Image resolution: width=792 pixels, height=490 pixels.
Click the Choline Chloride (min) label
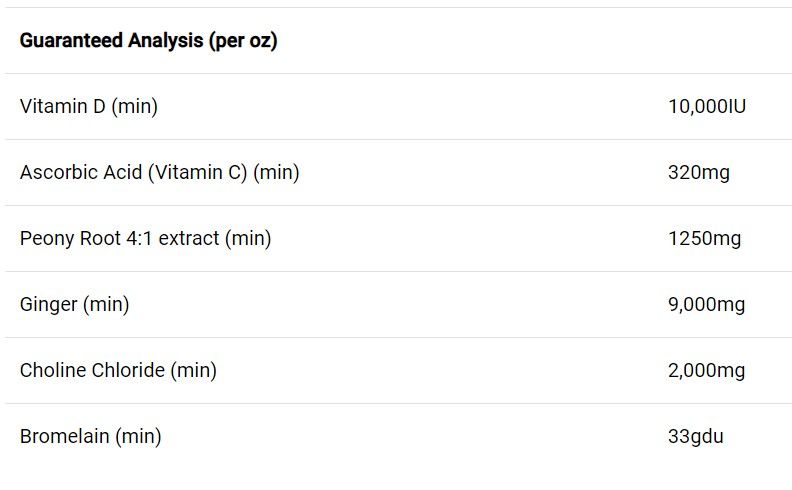[118, 370]
